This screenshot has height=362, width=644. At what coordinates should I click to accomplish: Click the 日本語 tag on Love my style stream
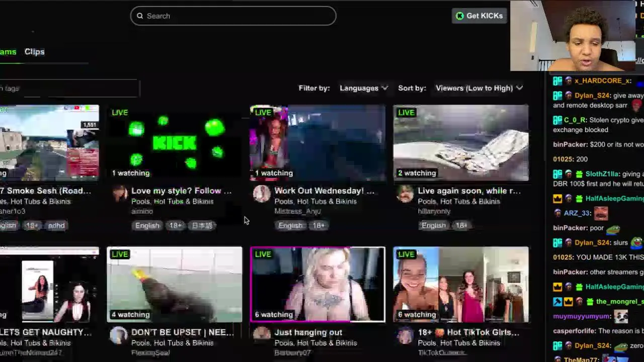tap(202, 226)
